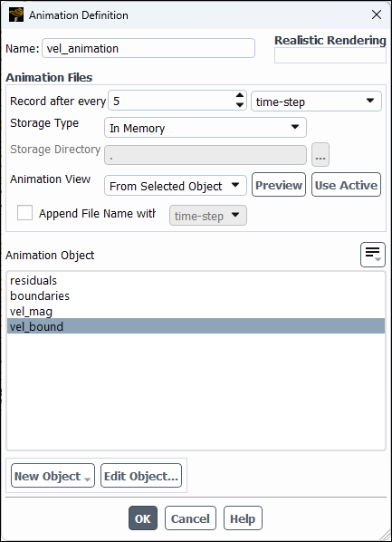Select residuals in Animation Object list

pos(196,280)
